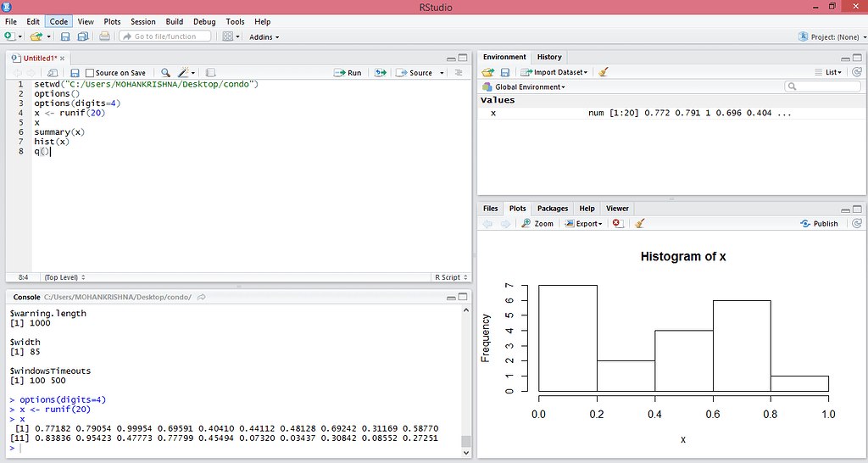Clear all plots with the broom icon
This screenshot has height=463, width=868.
[639, 223]
